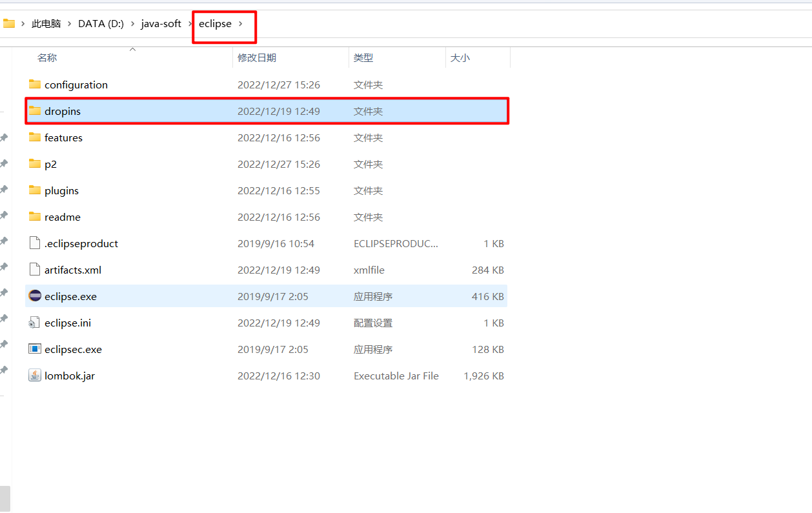Select the .eclipseproduct file name
Screen dimensions: 812x513
tap(81, 243)
